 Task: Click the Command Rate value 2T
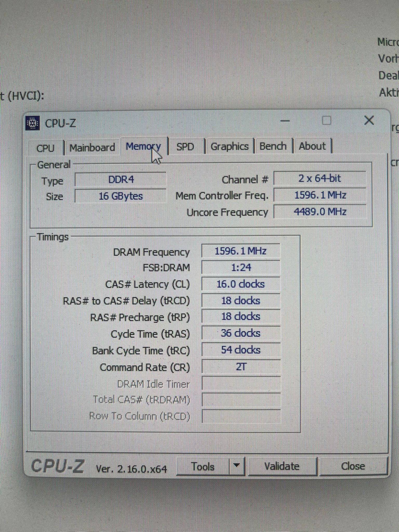pyautogui.click(x=241, y=367)
